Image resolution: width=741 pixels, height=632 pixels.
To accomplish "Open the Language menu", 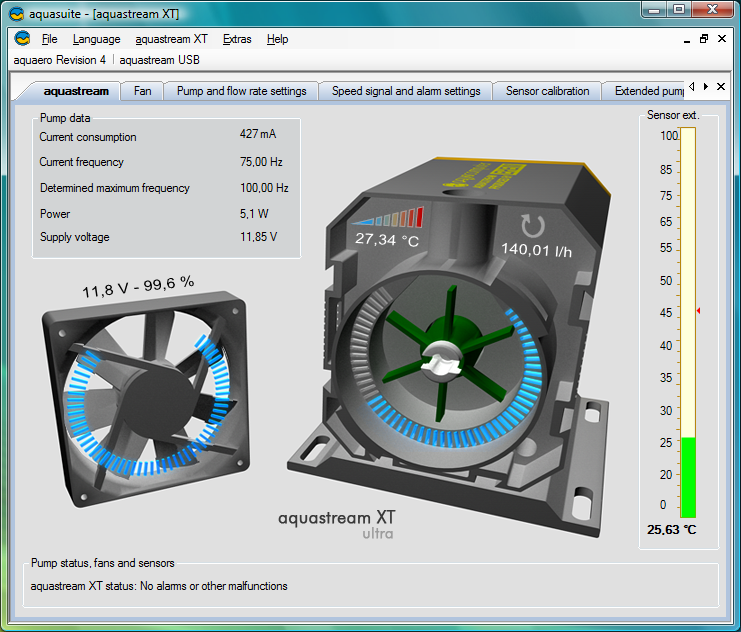I will point(96,39).
